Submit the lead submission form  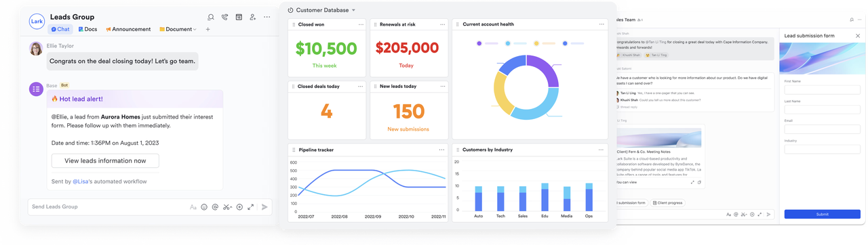click(x=822, y=214)
